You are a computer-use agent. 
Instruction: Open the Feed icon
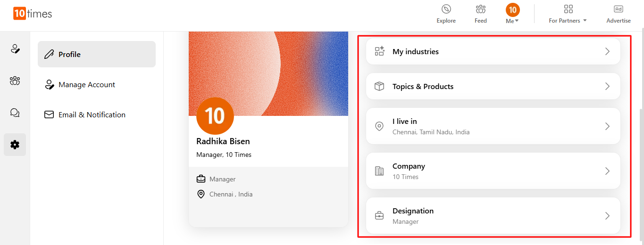[x=480, y=9]
